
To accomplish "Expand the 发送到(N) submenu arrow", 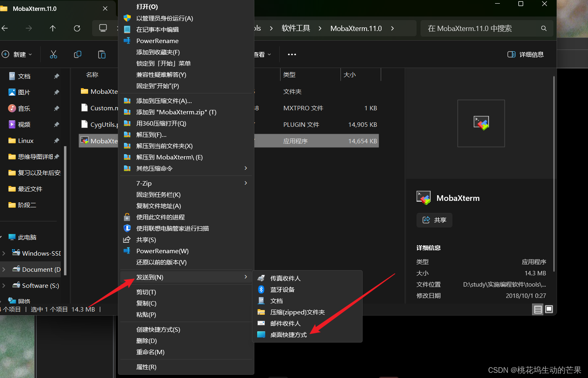I will pyautogui.click(x=246, y=277).
